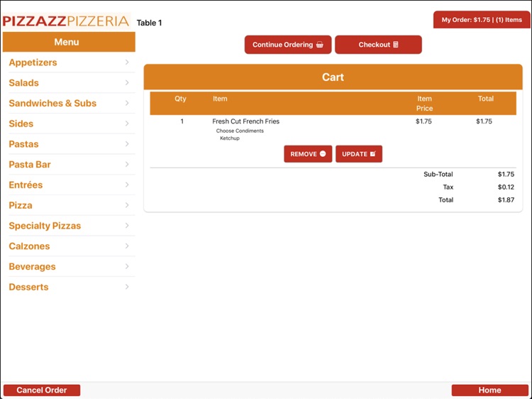Click the Continue Ordering button
Viewport: 532px width, 399px height.
tap(288, 45)
